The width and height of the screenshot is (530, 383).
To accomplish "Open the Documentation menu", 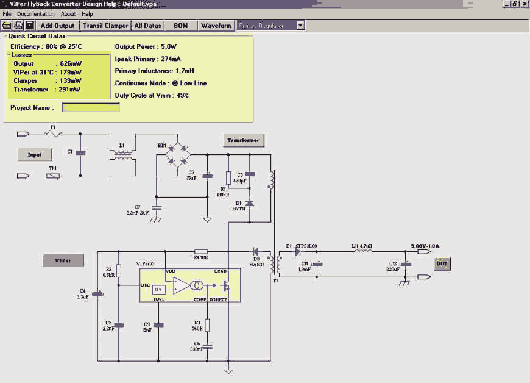I will [x=35, y=14].
